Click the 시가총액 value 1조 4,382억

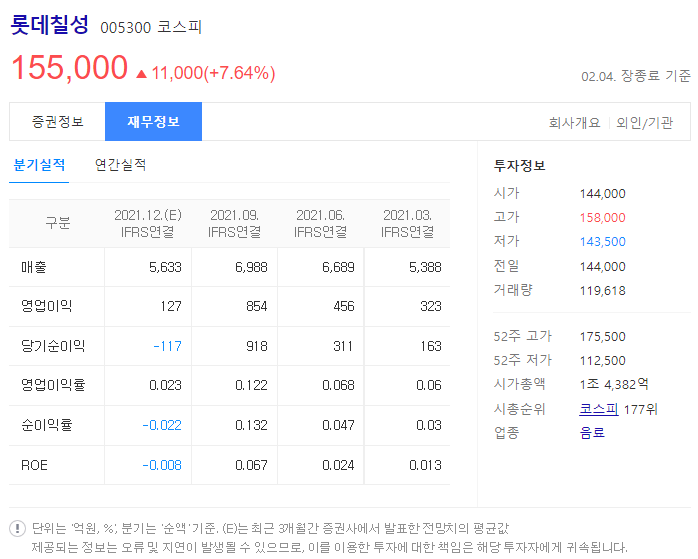[614, 384]
